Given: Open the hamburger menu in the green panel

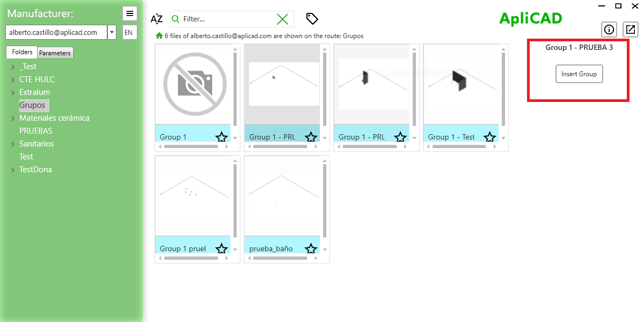Looking at the screenshot, I should click(x=129, y=13).
